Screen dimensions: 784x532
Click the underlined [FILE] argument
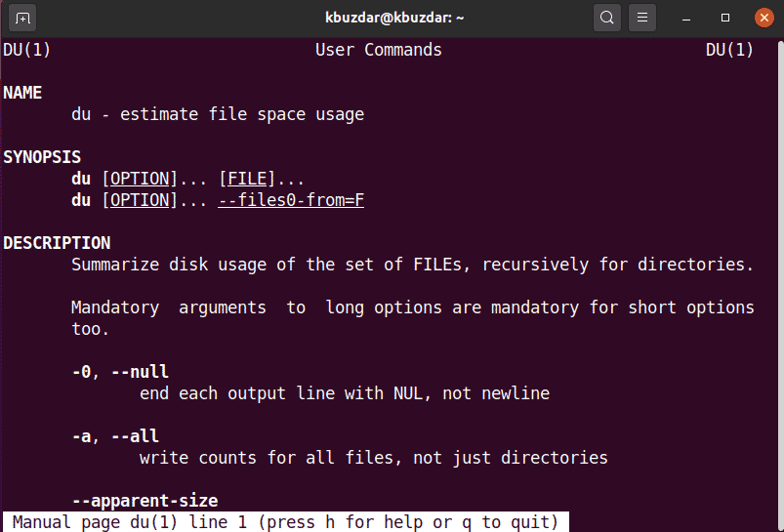pyautogui.click(x=247, y=179)
